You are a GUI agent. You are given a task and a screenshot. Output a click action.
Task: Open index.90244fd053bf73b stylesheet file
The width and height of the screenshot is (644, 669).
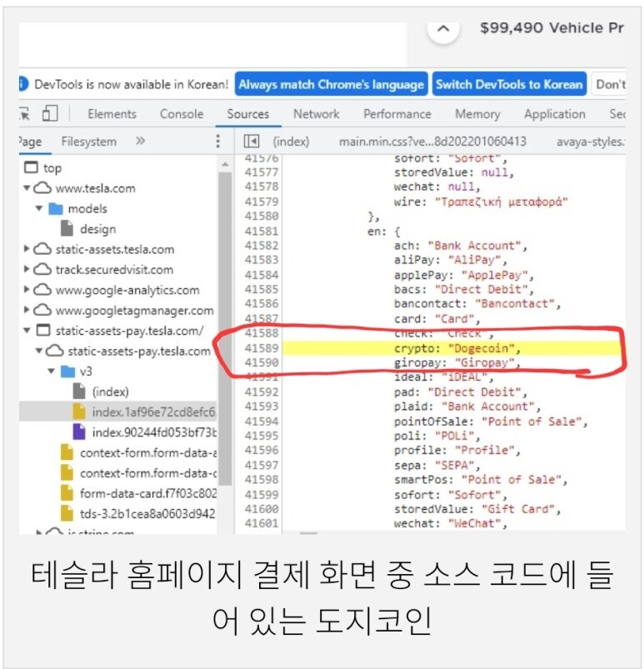144,432
